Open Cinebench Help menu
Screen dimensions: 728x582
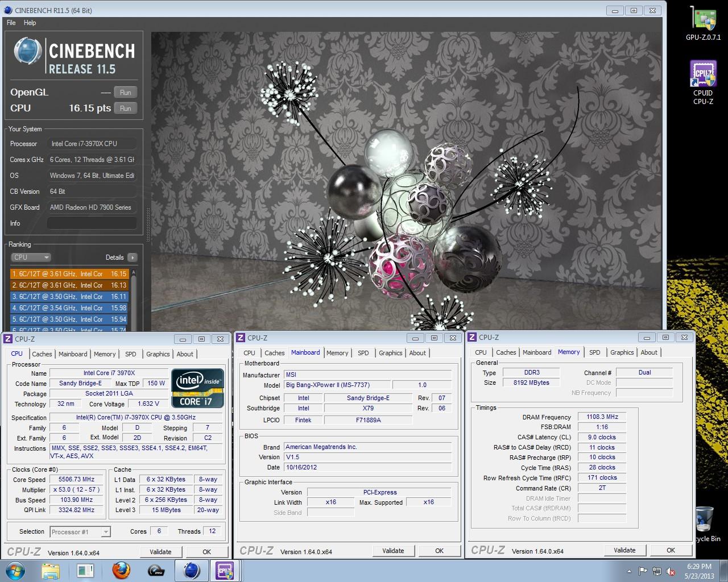pyautogui.click(x=30, y=23)
